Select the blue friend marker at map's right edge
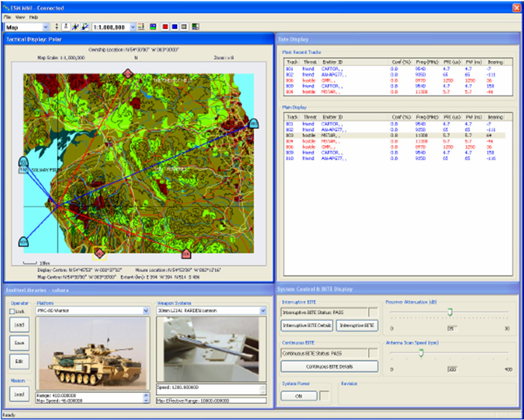Screen dimensions: 524x420 (253, 124)
